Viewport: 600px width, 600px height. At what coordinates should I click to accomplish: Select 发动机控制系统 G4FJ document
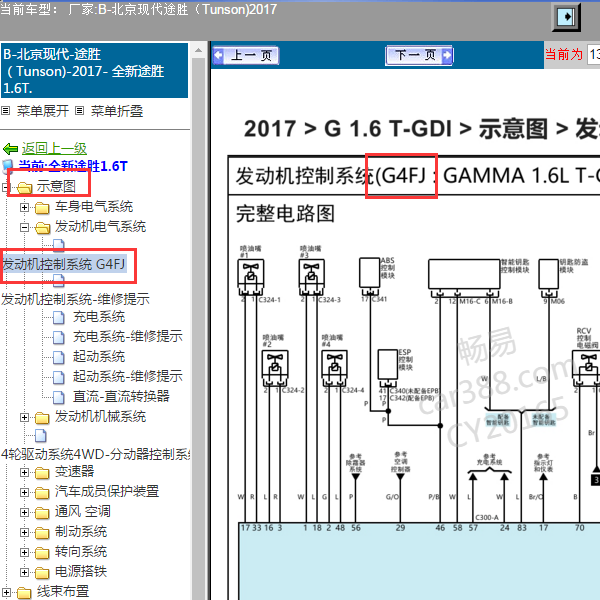64,264
